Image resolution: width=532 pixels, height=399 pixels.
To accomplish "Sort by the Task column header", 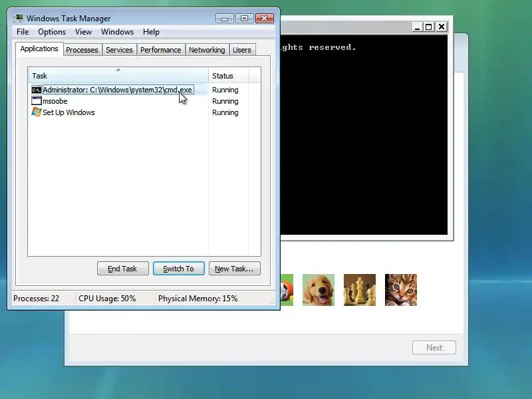I will pyautogui.click(x=118, y=76).
